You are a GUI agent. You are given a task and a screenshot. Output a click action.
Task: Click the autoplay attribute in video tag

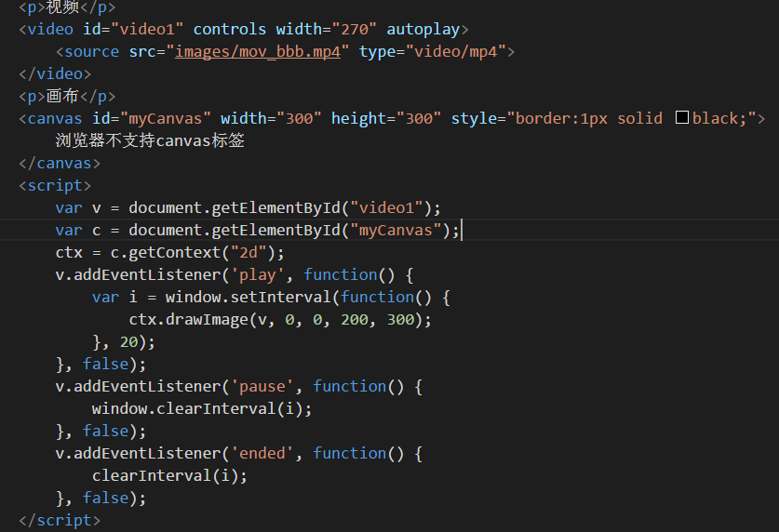pos(423,29)
